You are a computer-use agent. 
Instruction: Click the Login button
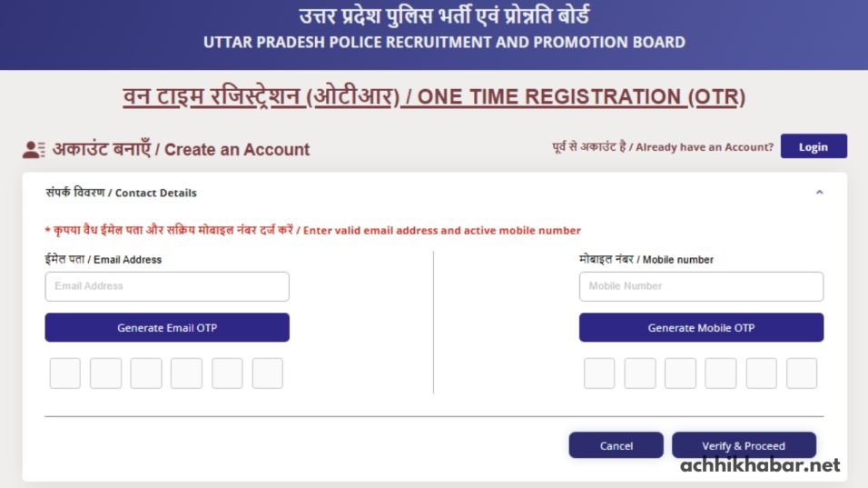coord(813,146)
